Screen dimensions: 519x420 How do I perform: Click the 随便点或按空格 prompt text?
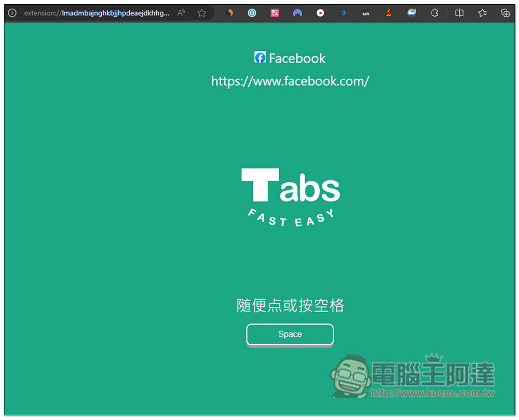pos(290,305)
